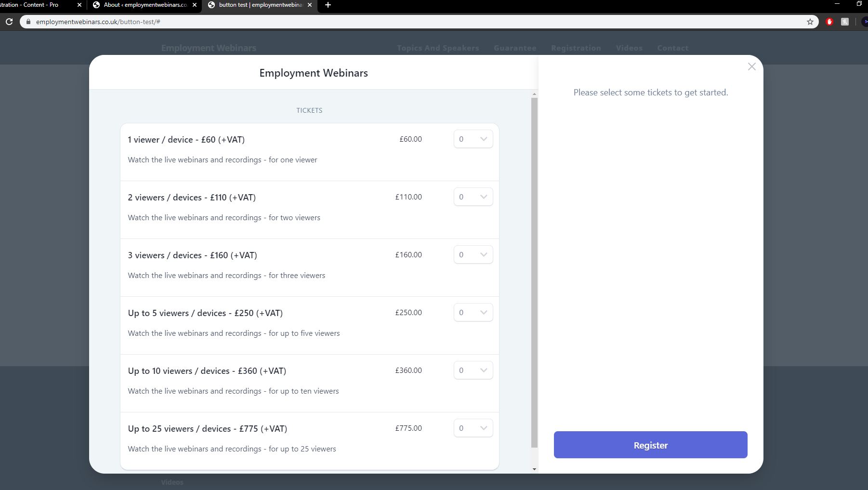Click the scroll up arrow of ticket list
Screen dimensions: 868x490
[x=534, y=94]
